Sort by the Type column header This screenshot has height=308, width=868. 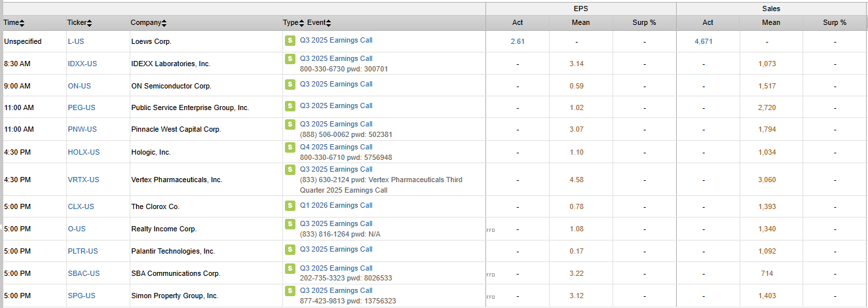tap(292, 23)
